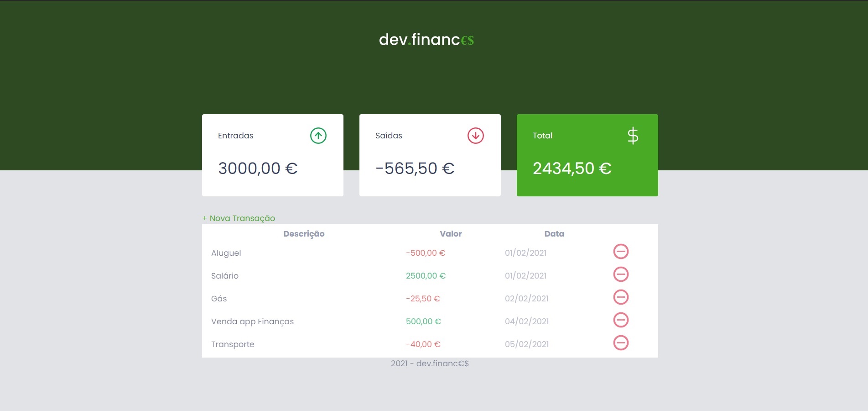Select the Transporte row date 05/02/2021
Image resolution: width=868 pixels, height=411 pixels.
click(527, 344)
